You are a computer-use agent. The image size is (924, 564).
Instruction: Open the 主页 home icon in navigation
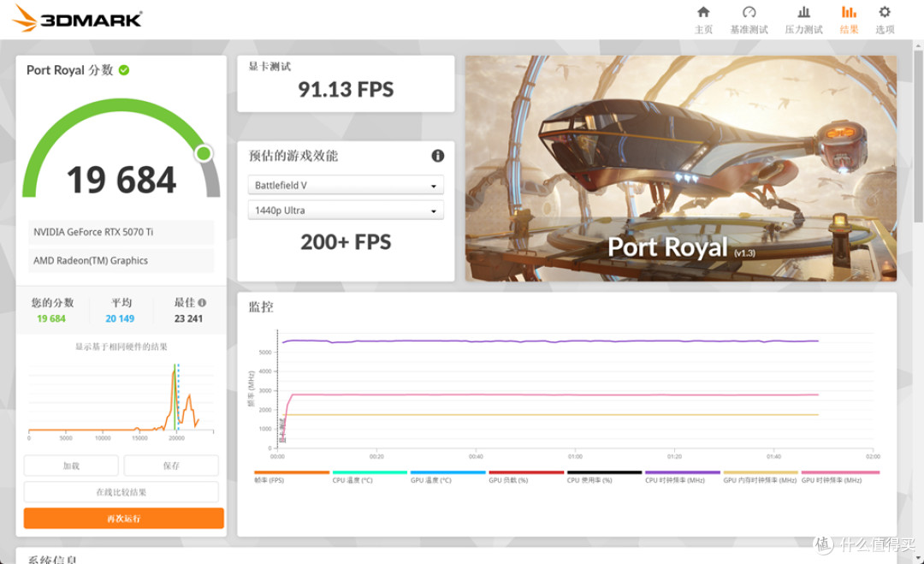pyautogui.click(x=703, y=12)
